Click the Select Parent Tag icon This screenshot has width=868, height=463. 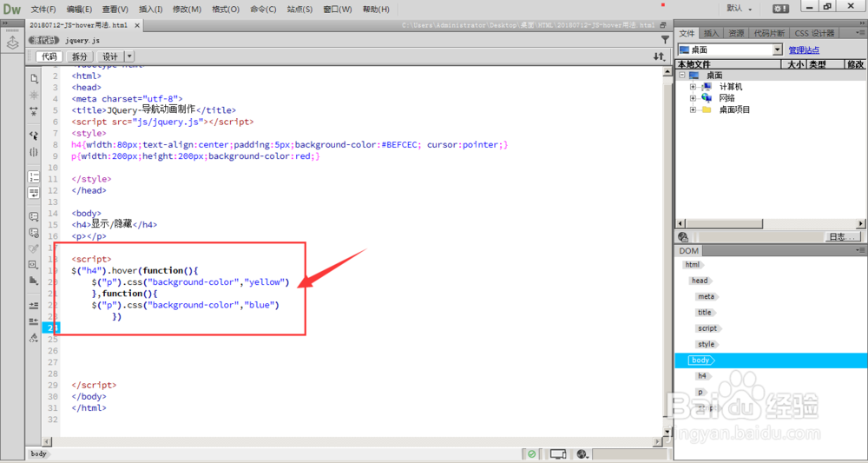(34, 136)
